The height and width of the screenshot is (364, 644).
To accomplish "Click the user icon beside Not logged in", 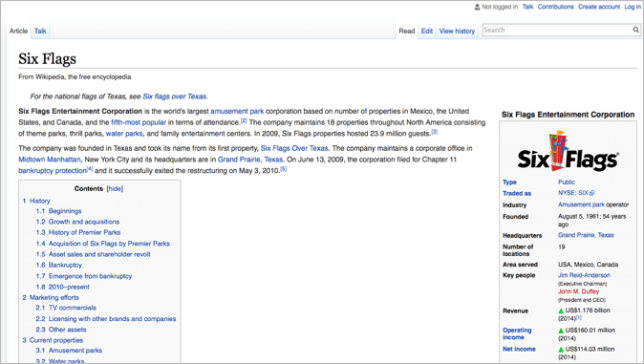I will pos(477,7).
